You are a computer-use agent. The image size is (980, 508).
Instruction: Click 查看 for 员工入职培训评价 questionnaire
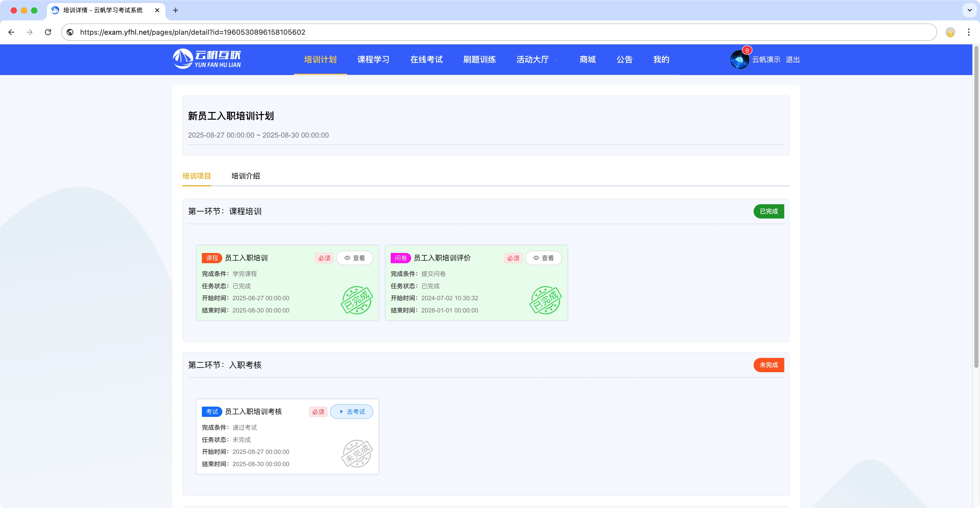click(543, 258)
